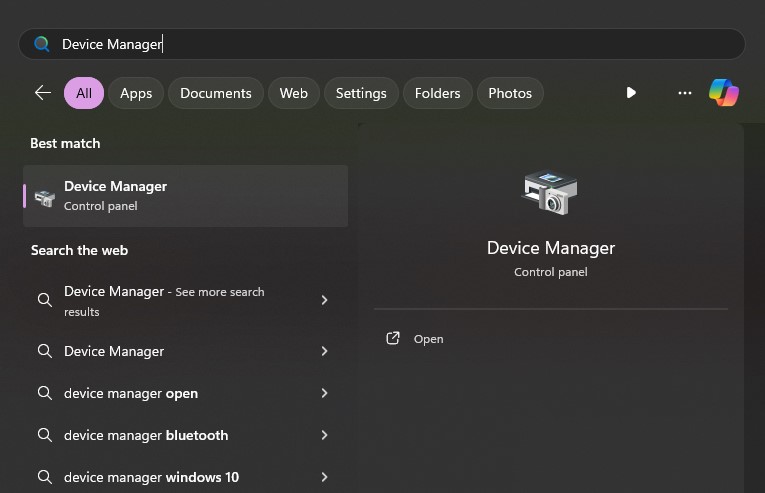Switch to the Settings filter
The image size is (765, 493).
[x=361, y=93]
